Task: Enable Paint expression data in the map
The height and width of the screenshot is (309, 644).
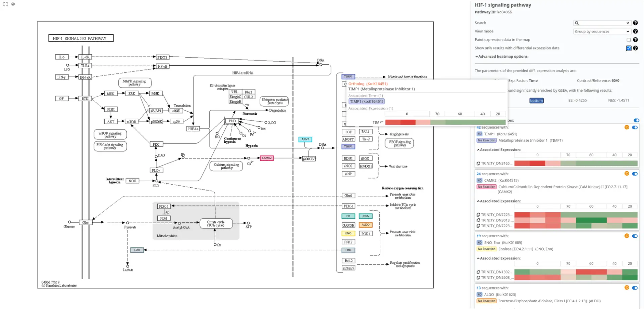Action: click(x=629, y=40)
